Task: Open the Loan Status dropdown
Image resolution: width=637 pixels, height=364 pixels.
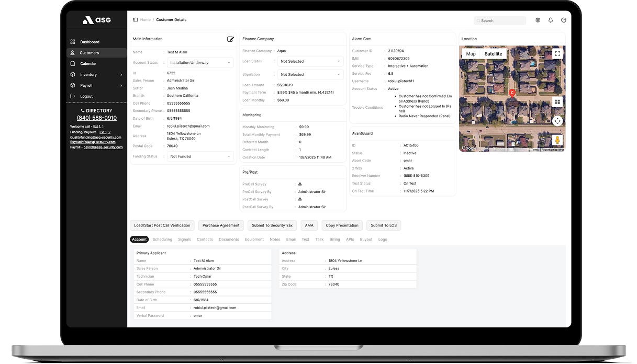Action: point(310,61)
